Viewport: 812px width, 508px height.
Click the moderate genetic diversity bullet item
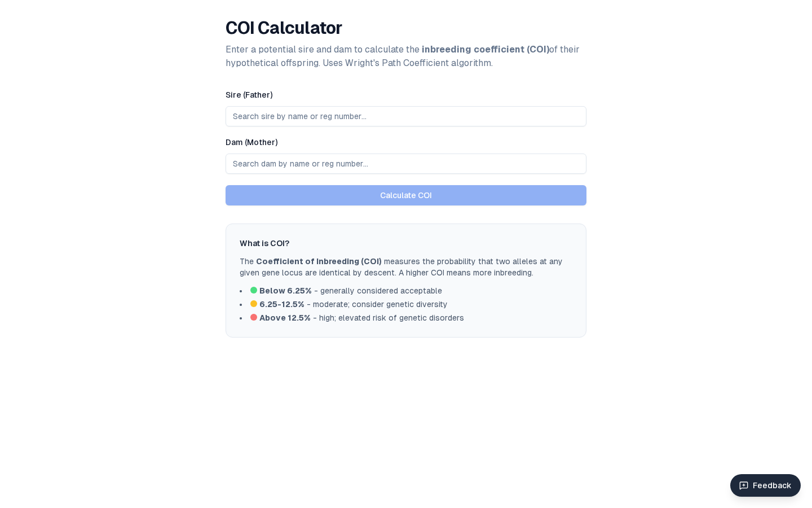pos(353,304)
